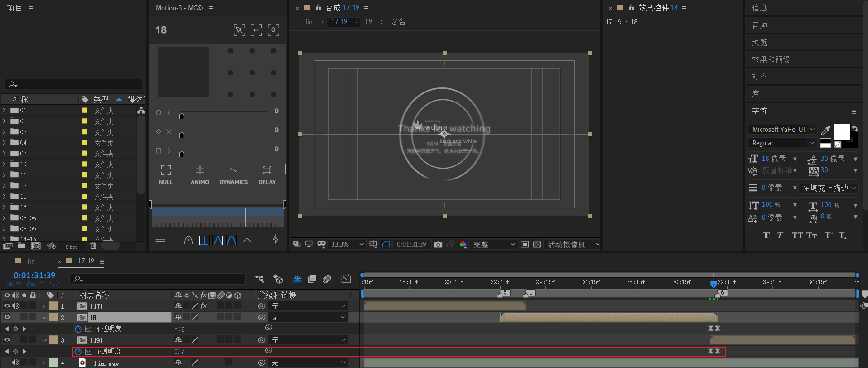This screenshot has width=868, height=368.
Task: Toggle opacity stopwatch under layer 18
Action: click(x=78, y=329)
